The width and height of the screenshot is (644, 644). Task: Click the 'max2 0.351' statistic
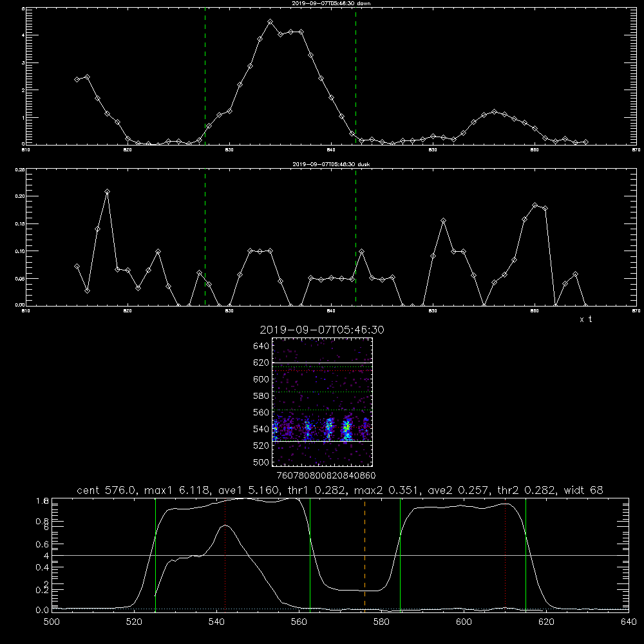click(x=387, y=490)
